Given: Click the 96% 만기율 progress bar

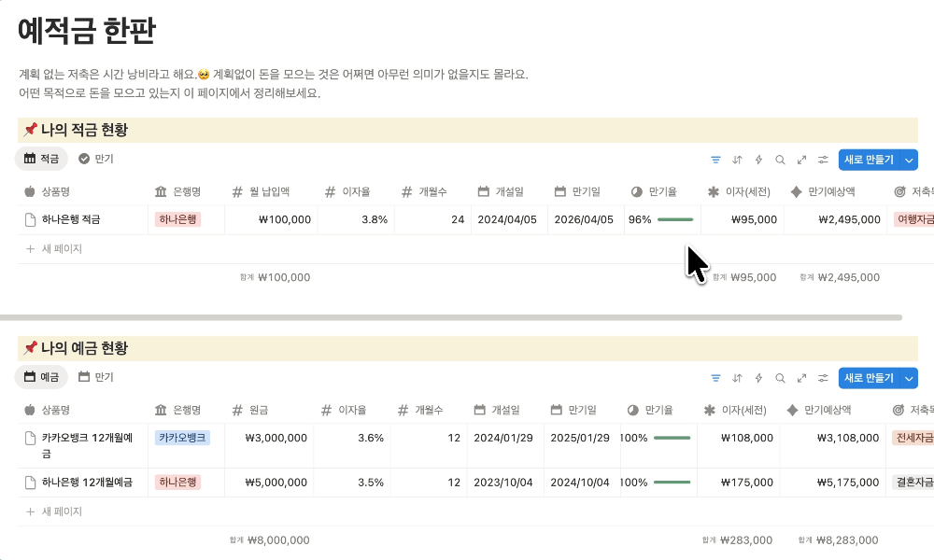Looking at the screenshot, I should point(675,220).
